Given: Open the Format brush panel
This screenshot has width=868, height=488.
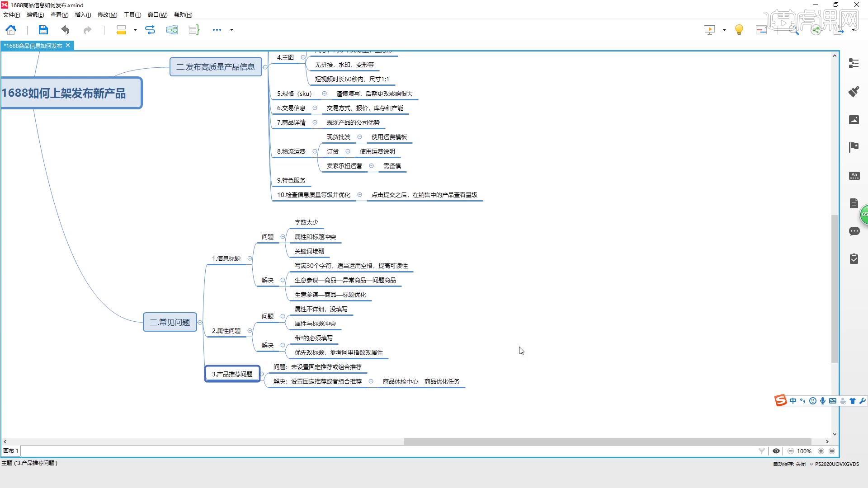Looking at the screenshot, I should (x=854, y=91).
